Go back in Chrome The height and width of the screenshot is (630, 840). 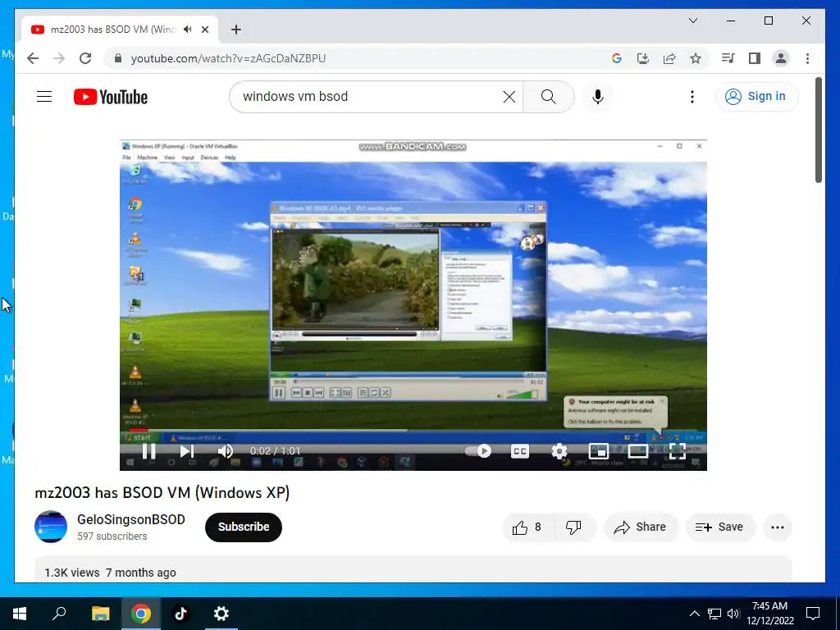[33, 58]
